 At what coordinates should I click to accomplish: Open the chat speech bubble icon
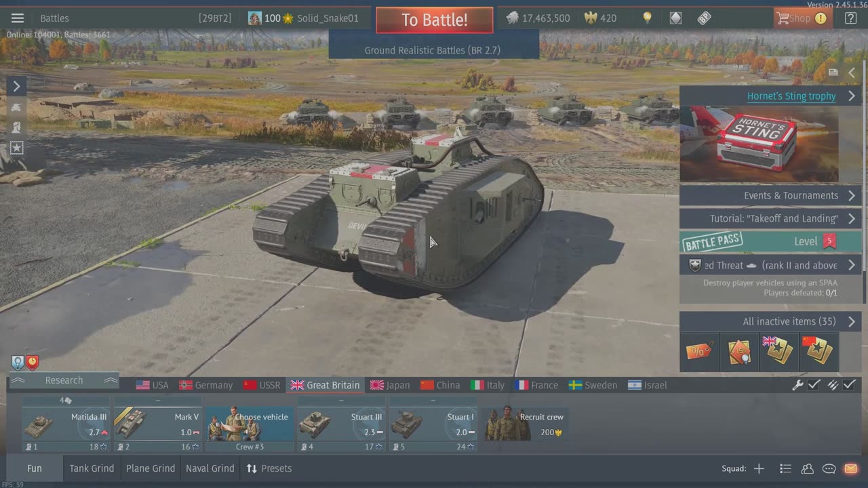click(x=829, y=468)
